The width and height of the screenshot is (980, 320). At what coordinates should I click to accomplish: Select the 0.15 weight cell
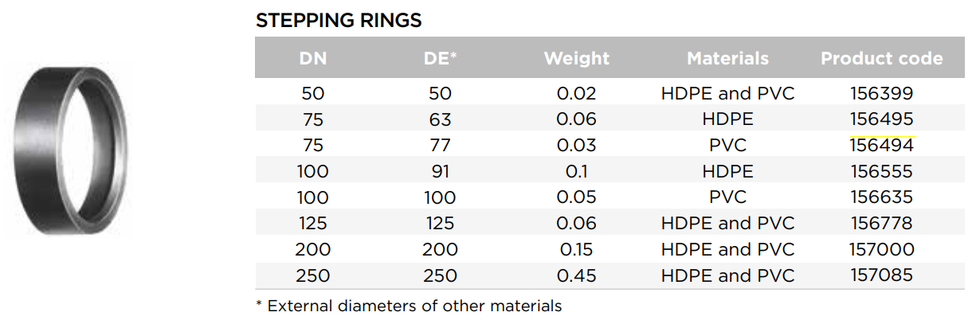(x=576, y=250)
